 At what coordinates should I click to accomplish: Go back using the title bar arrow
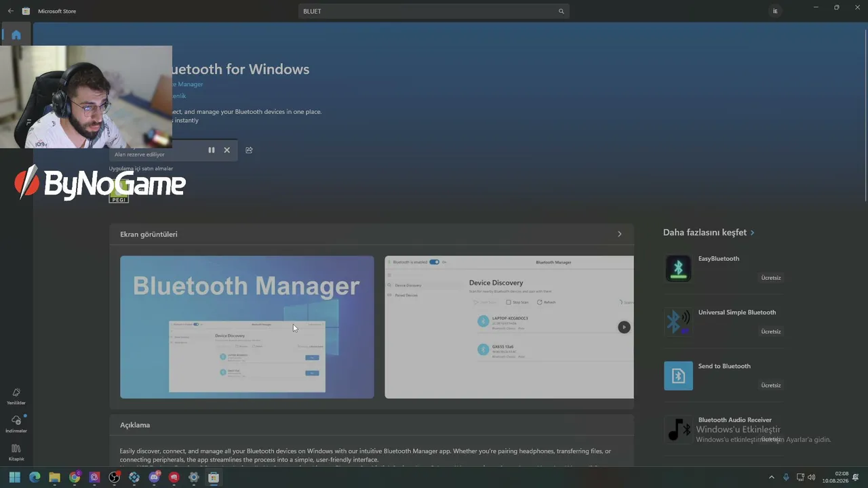point(10,11)
